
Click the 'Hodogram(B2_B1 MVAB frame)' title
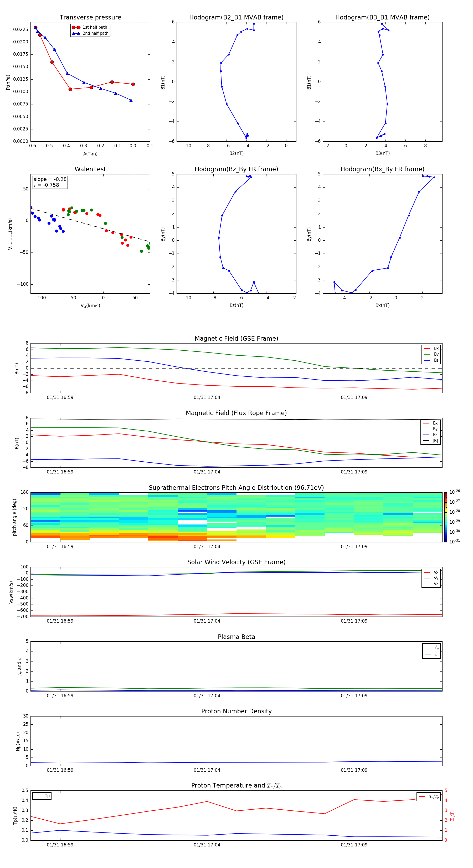coord(236,18)
